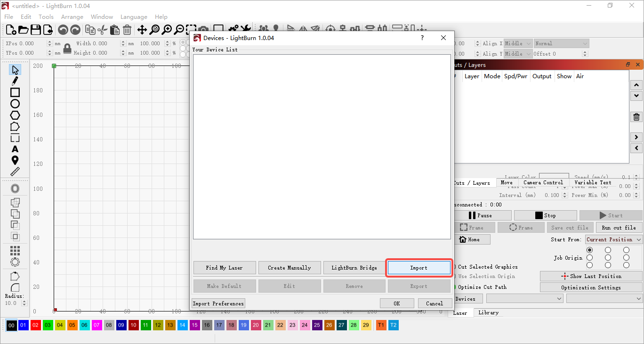This screenshot has width=644, height=344.
Task: Open a project with the folder icon
Action: tap(23, 30)
